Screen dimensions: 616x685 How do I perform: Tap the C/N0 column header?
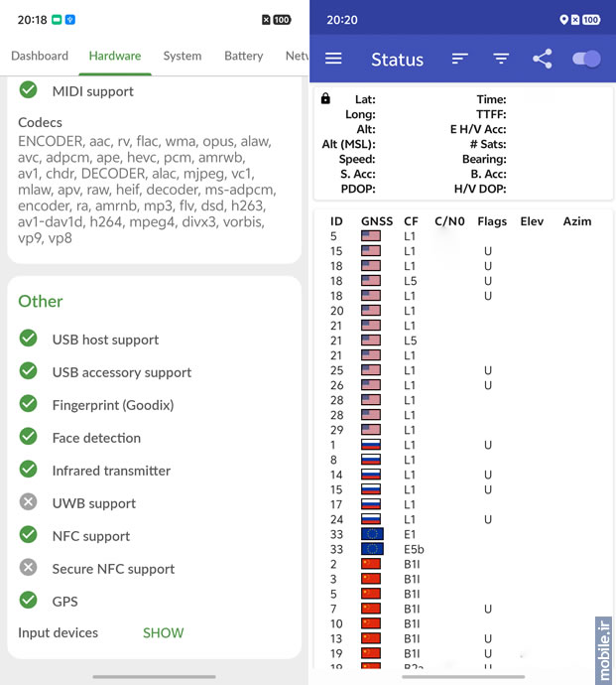[449, 221]
